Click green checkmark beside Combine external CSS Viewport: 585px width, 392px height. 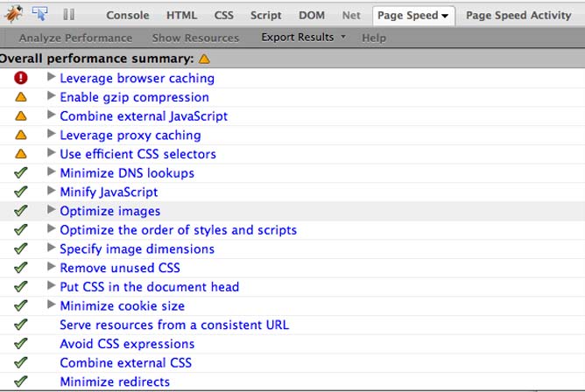[x=20, y=362]
